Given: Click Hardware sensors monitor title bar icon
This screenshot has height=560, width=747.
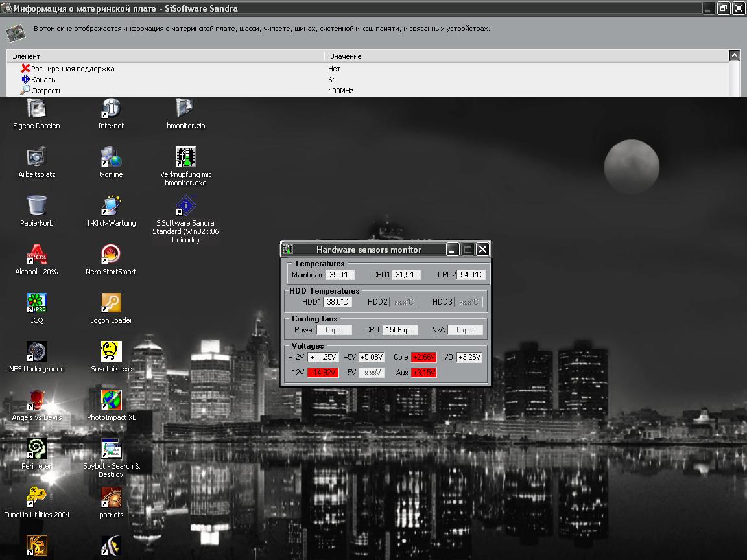Looking at the screenshot, I should point(288,249).
